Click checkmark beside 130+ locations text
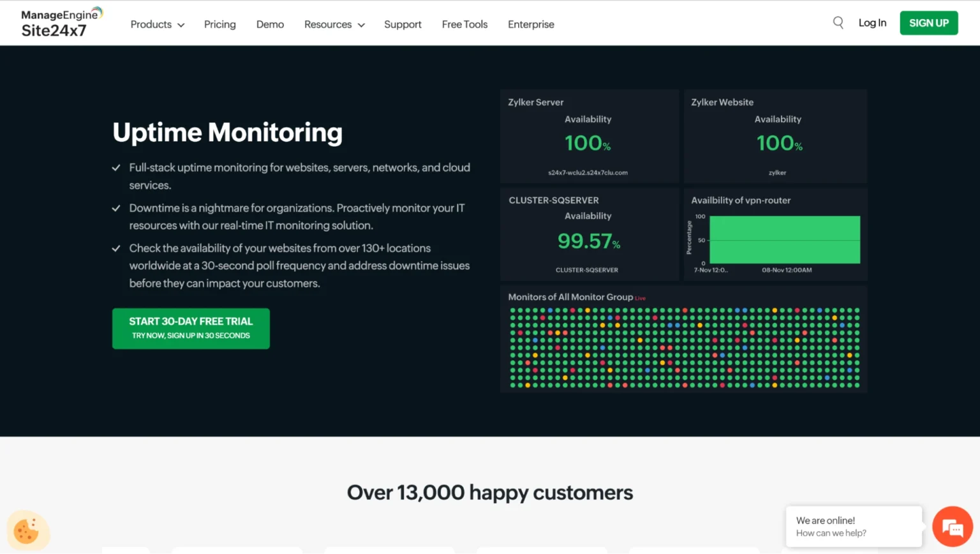 pos(116,248)
